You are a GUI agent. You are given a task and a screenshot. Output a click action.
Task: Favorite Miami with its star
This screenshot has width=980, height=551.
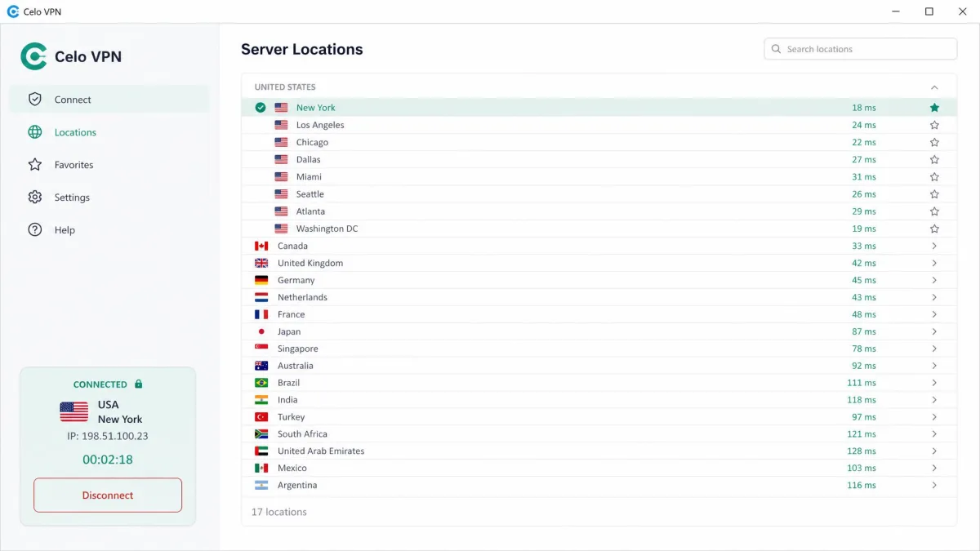pos(934,176)
